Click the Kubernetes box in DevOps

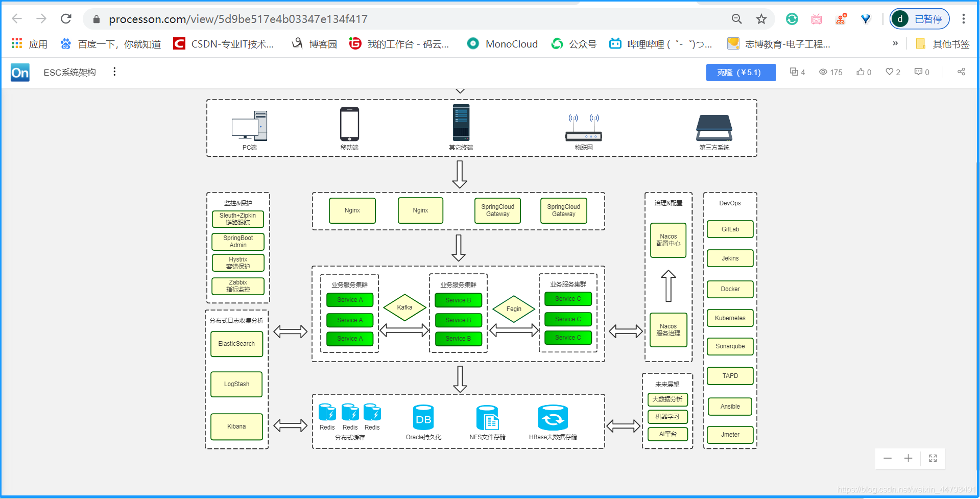click(x=730, y=318)
